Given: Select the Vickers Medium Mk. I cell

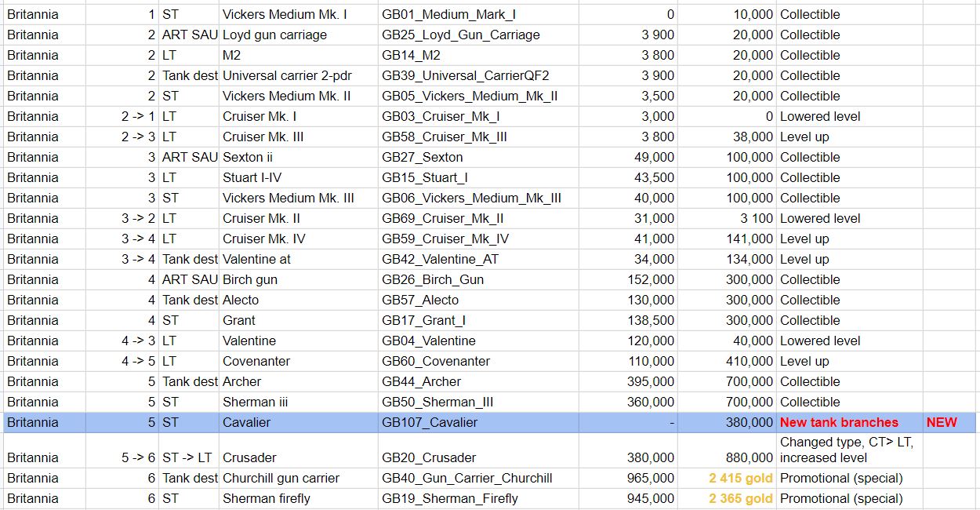Looking at the screenshot, I should (298, 14).
